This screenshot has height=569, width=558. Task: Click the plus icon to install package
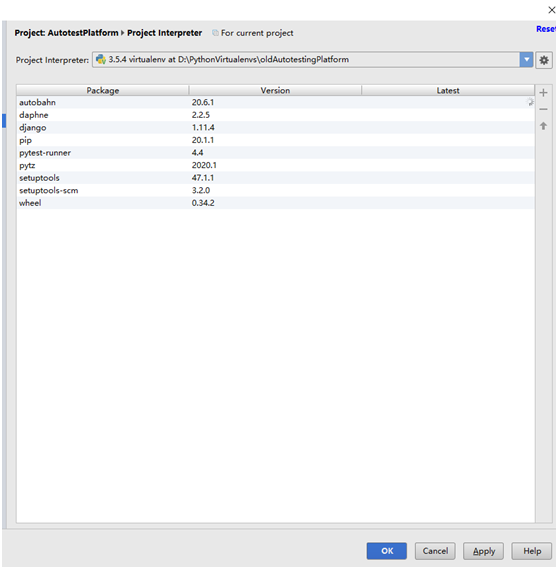pos(543,93)
